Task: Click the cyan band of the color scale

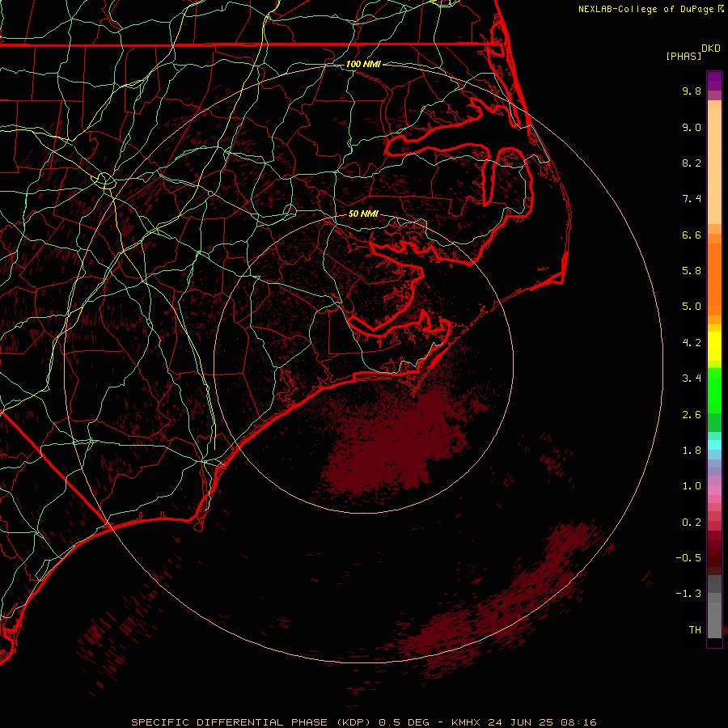Action: [x=714, y=445]
